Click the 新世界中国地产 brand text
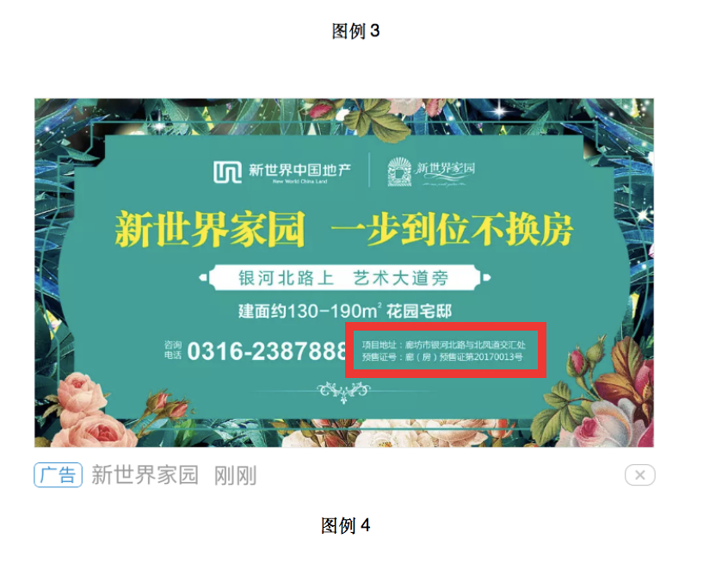 (300, 170)
